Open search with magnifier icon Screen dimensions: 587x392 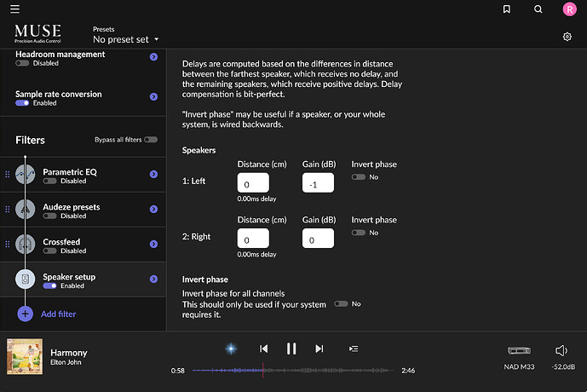538,9
